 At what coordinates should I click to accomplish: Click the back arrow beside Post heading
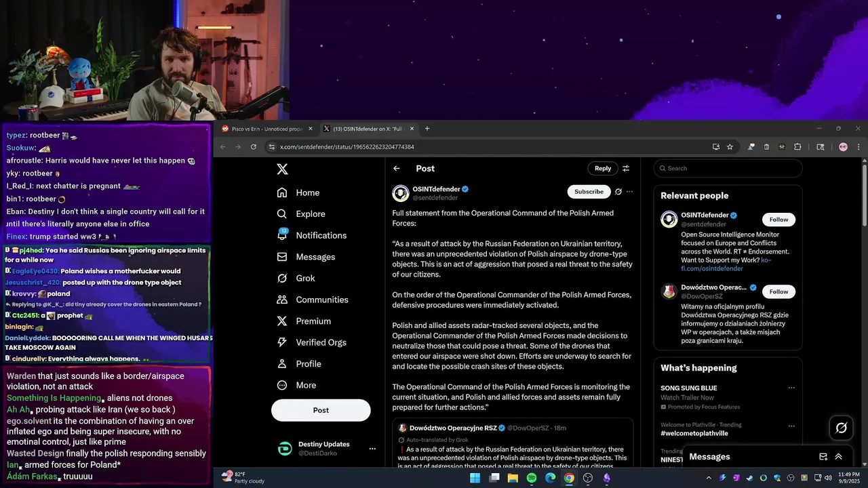[397, 169]
